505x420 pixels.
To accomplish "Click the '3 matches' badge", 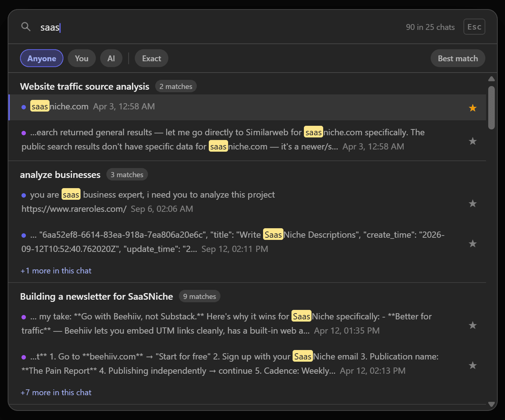I will [127, 175].
